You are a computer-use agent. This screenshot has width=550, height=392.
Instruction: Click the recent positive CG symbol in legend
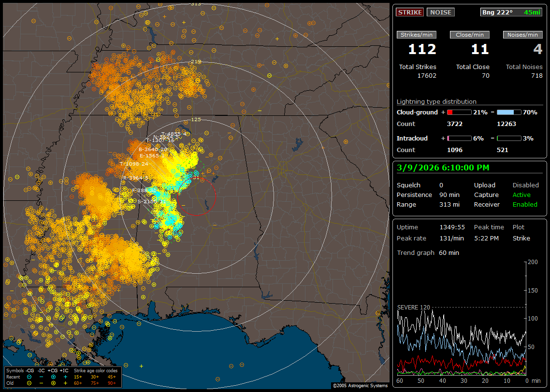click(53, 377)
